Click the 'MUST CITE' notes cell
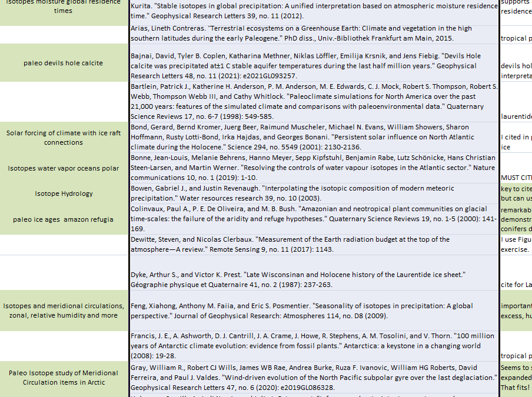The height and width of the screenshot is (397, 532). coord(516,177)
